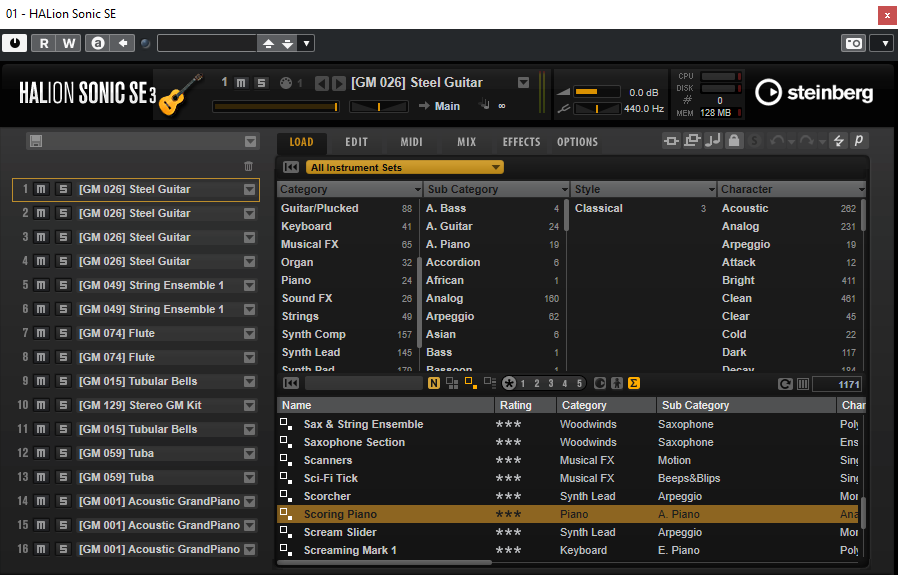The image size is (898, 575).
Task: Click the reset filter icon beside All Instrument Sets
Action: click(291, 167)
